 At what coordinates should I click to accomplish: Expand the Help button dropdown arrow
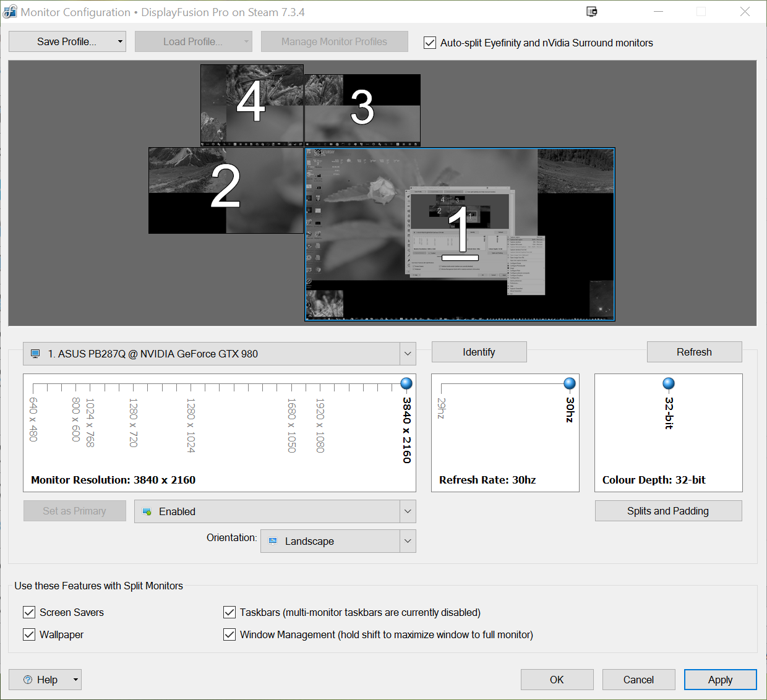pos(75,680)
